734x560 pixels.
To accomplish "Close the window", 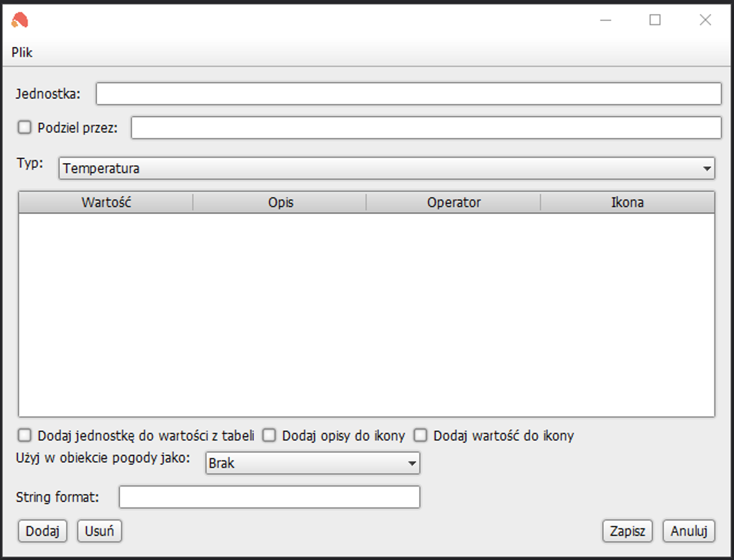I will coord(705,20).
